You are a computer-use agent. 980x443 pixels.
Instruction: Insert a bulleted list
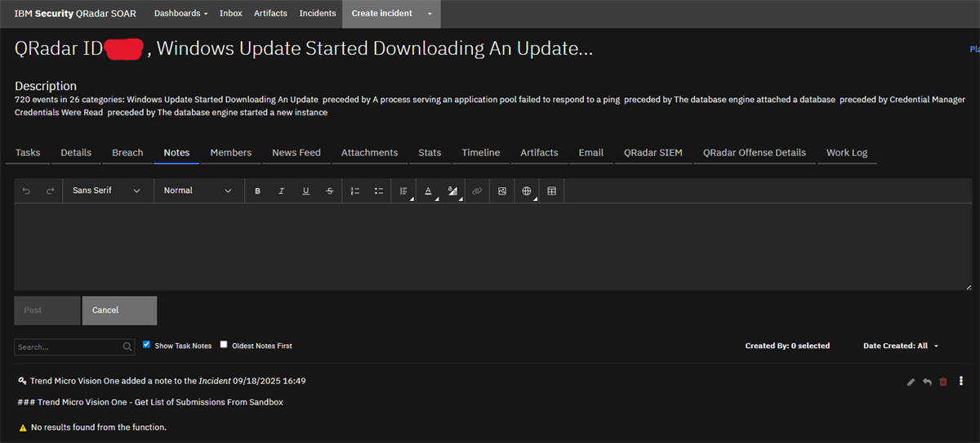point(379,190)
